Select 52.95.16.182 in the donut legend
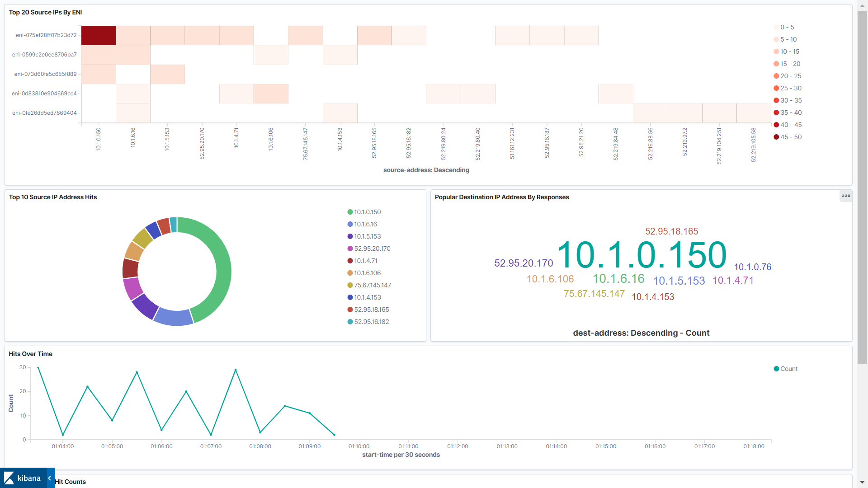Screen dimensions: 868x488 368,322
